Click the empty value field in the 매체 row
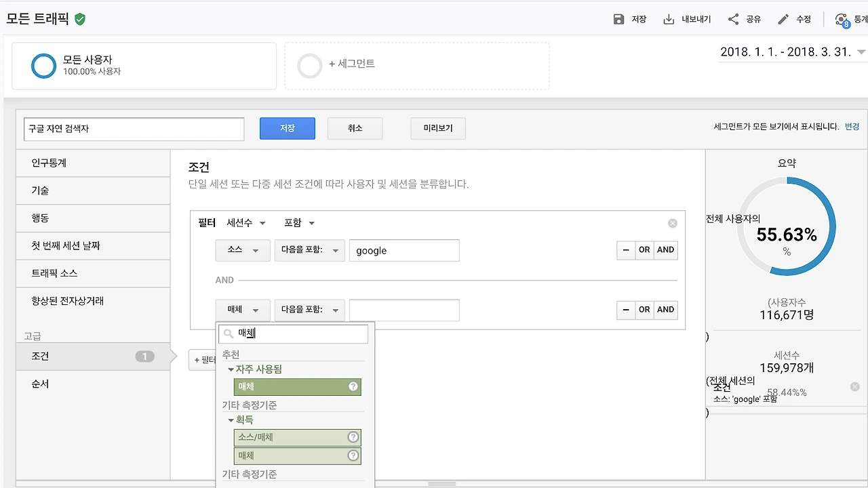The width and height of the screenshot is (868, 488). coord(404,310)
